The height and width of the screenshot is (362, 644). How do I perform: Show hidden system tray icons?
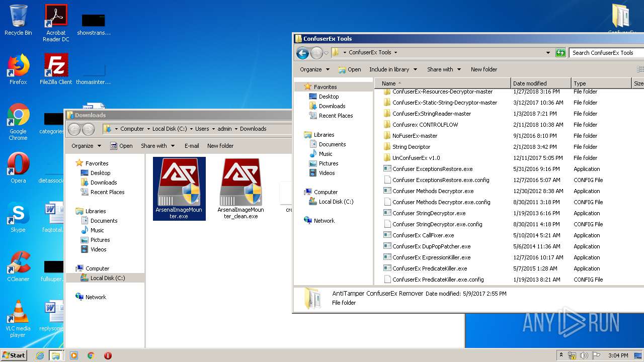click(561, 355)
